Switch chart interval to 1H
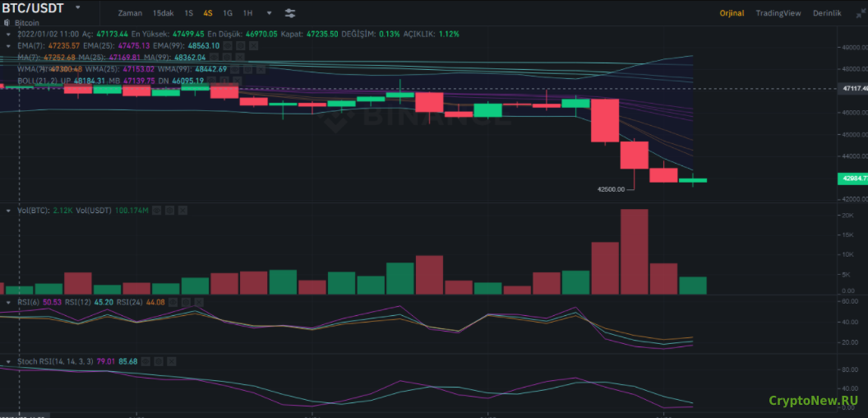Viewport: 868px width, 418px height. pyautogui.click(x=247, y=12)
